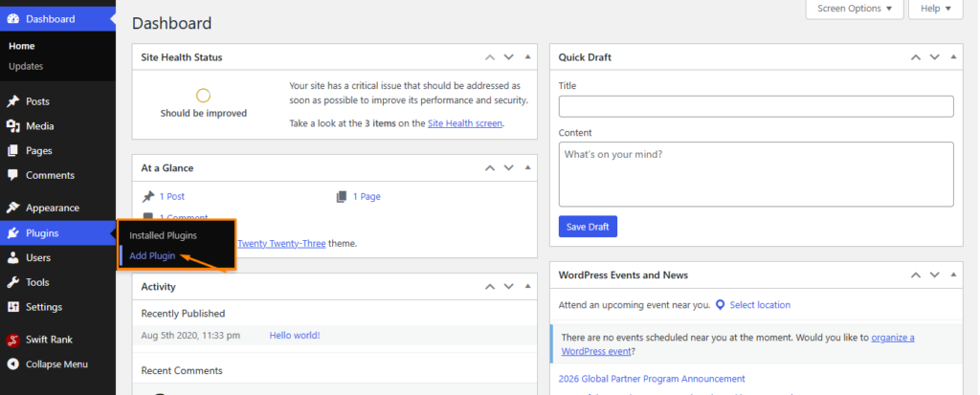
Task: Click the Comments bubble icon in sidebar
Action: tap(12, 175)
